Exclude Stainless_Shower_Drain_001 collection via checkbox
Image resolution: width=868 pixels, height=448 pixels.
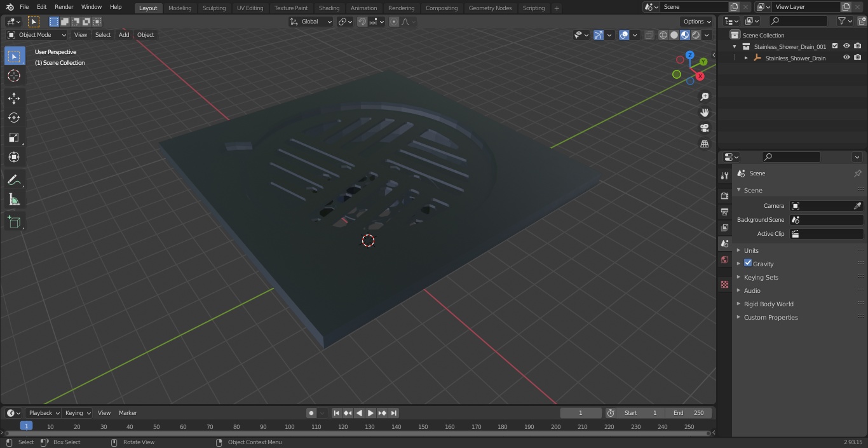point(835,46)
